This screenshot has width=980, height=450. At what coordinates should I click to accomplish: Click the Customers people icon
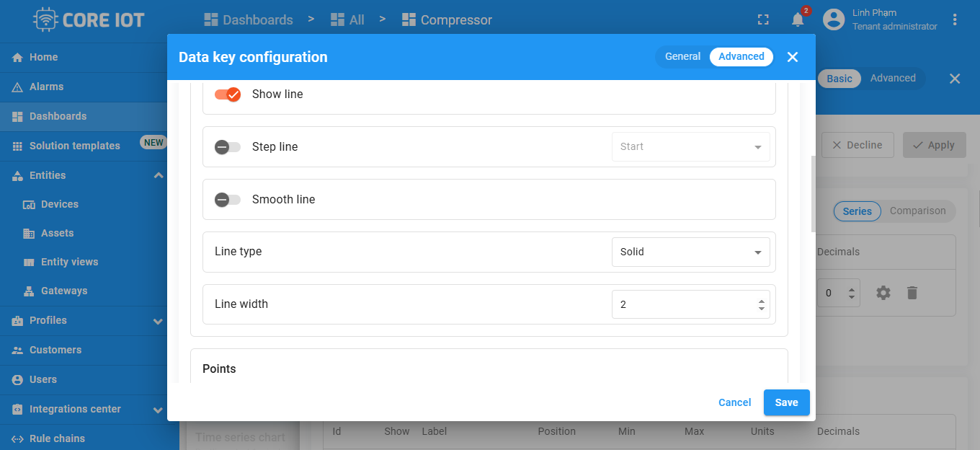point(18,350)
